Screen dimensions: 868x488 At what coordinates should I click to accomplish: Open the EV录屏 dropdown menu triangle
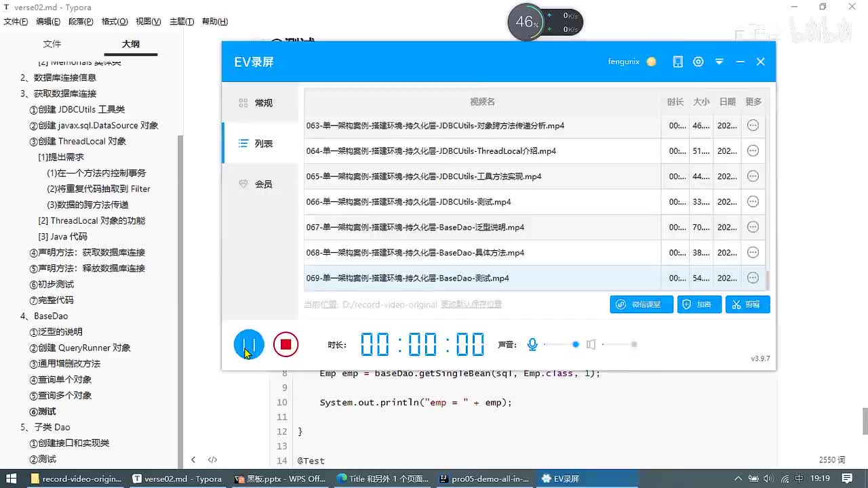coord(719,62)
